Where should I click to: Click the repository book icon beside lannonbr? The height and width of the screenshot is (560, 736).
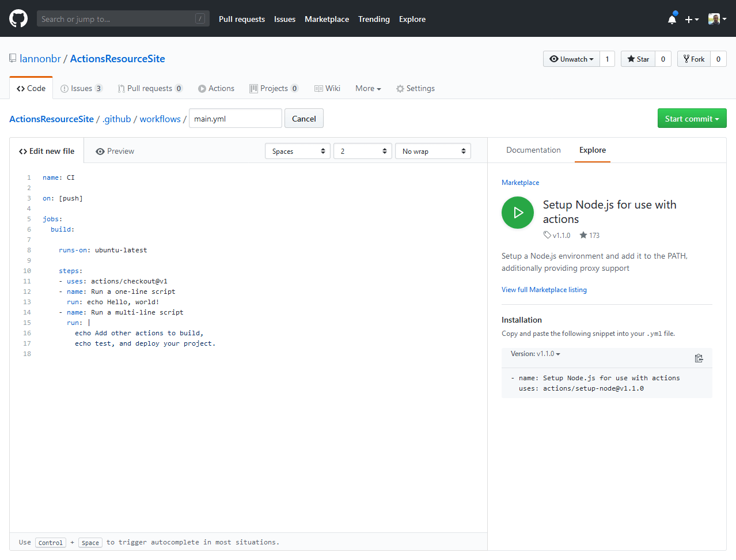tap(13, 58)
